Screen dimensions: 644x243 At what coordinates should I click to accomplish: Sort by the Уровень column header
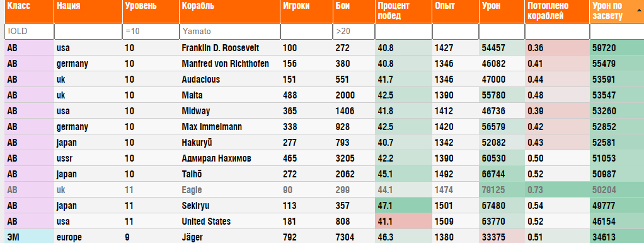(151, 11)
